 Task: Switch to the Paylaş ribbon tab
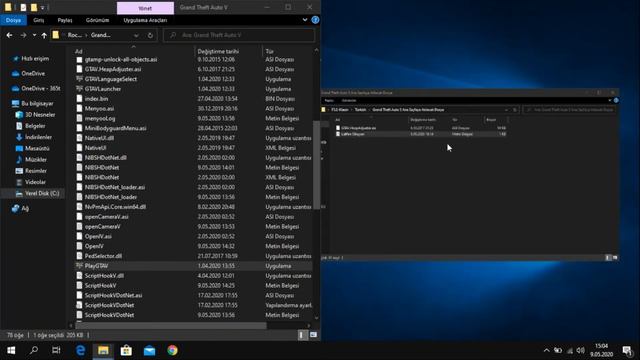coord(64,20)
